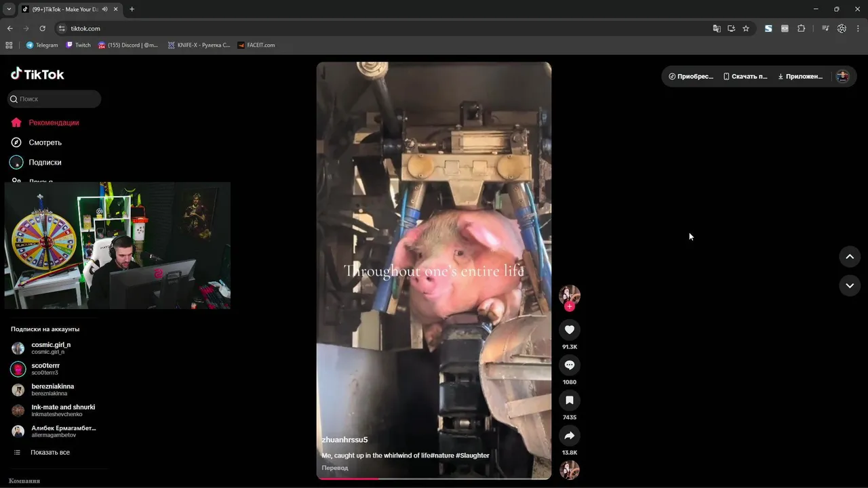Save the video with bookmark icon

[x=570, y=401]
